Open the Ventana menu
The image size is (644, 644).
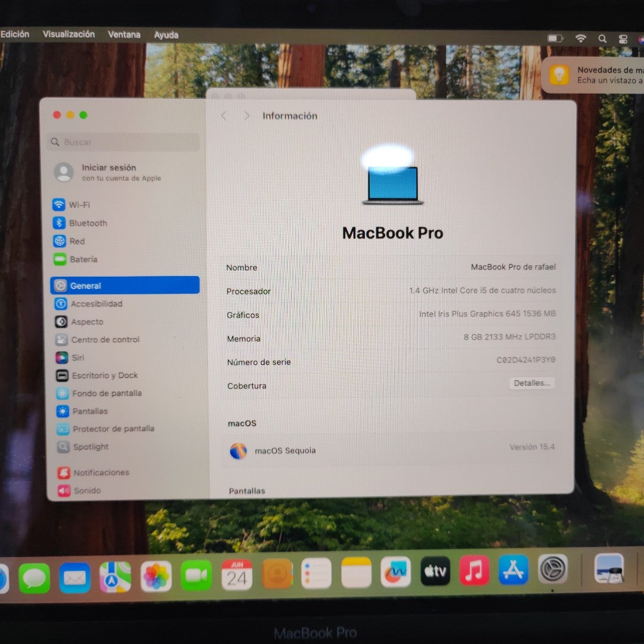[124, 35]
